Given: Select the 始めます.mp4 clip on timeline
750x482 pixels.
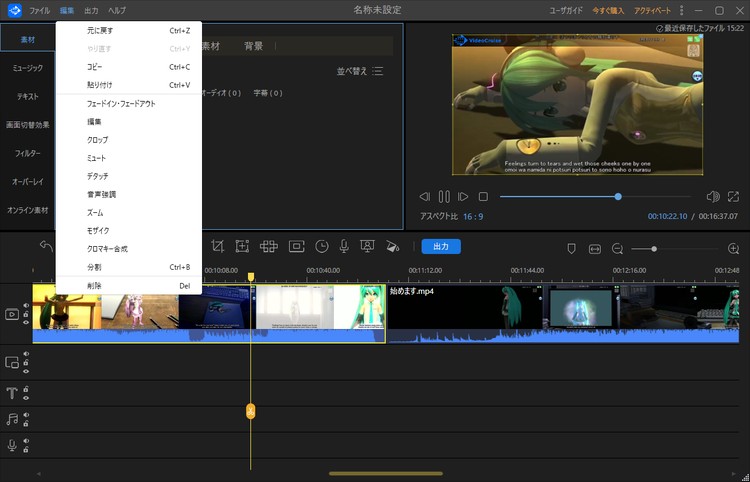Looking at the screenshot, I should pyautogui.click(x=562, y=314).
